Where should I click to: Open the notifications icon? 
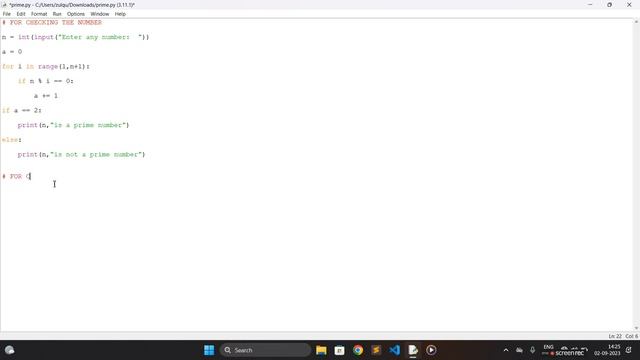click(629, 350)
